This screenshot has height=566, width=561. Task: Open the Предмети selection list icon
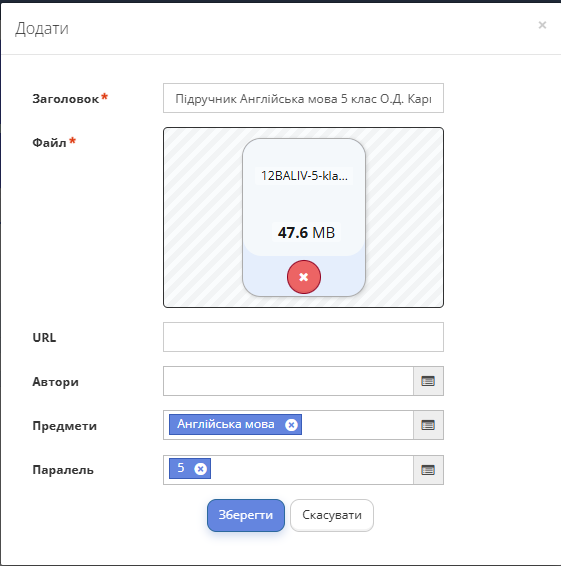(x=428, y=425)
